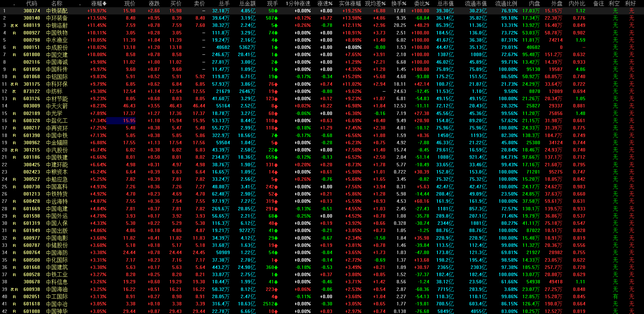Sort by the 涨幅 column header
This screenshot has width=644, height=314.
click(x=99, y=3)
